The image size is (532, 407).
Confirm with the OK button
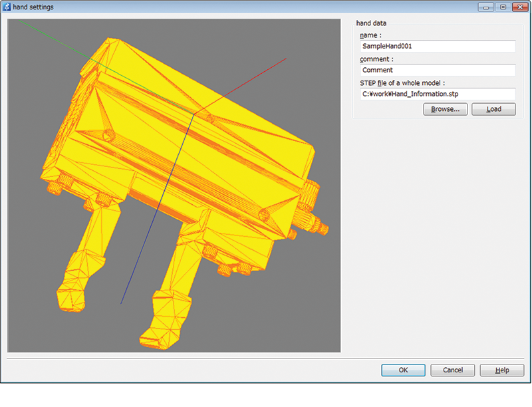coord(403,370)
